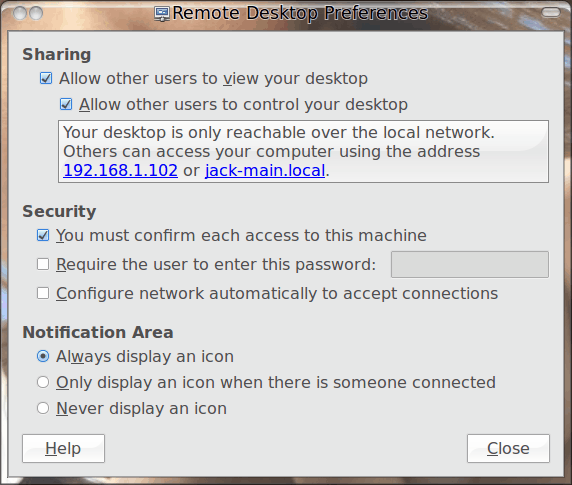Click the Close button at dialog bottom
Screen dimensions: 572x485
point(508,448)
